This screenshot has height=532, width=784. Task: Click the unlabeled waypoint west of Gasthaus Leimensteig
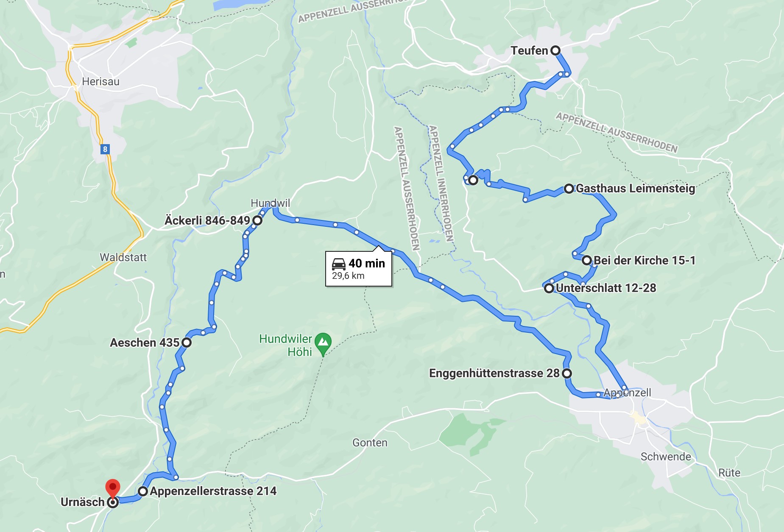pos(473,180)
